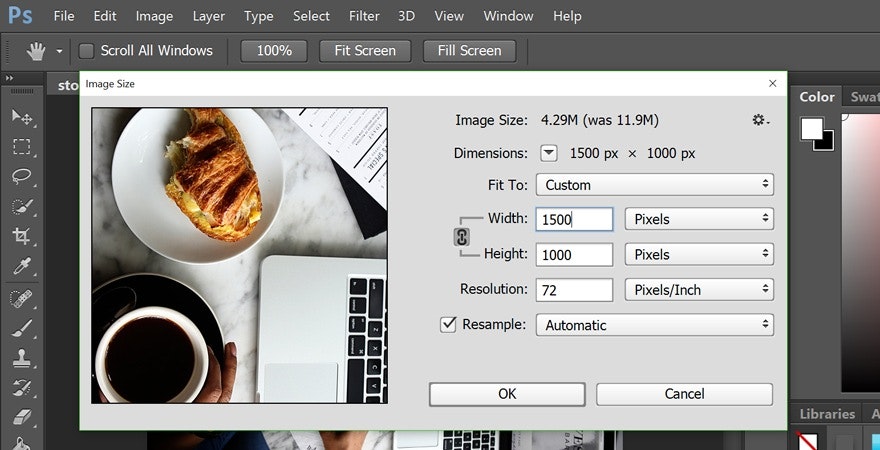Enable Scroll All Windows checkbox
880x450 pixels.
[x=87, y=51]
